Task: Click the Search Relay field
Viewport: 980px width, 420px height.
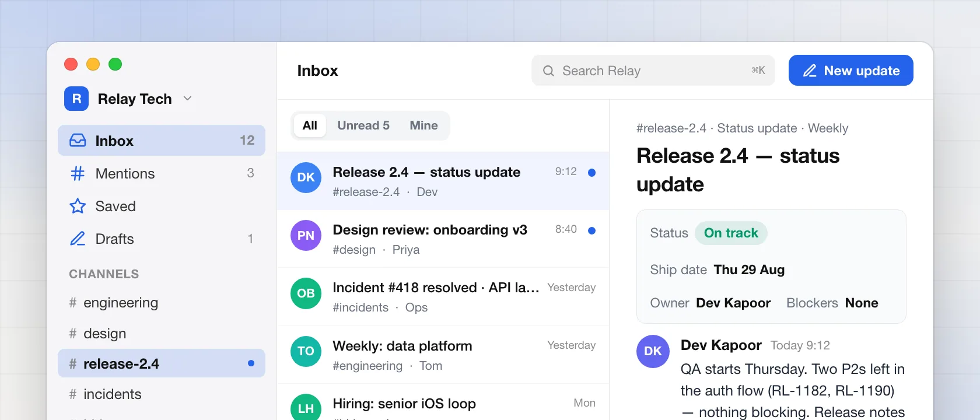Action: (653, 71)
